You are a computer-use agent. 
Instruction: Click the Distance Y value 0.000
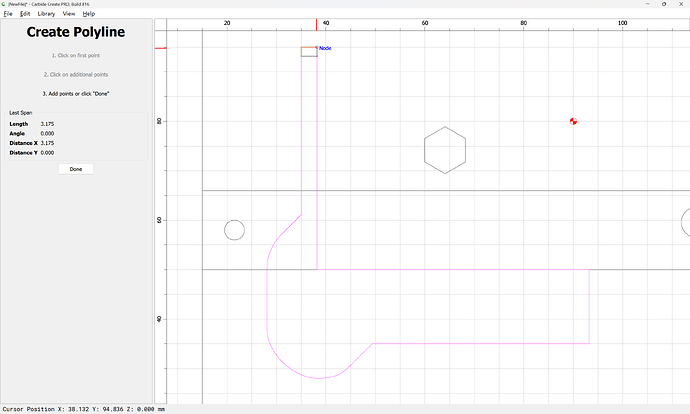tap(47, 153)
